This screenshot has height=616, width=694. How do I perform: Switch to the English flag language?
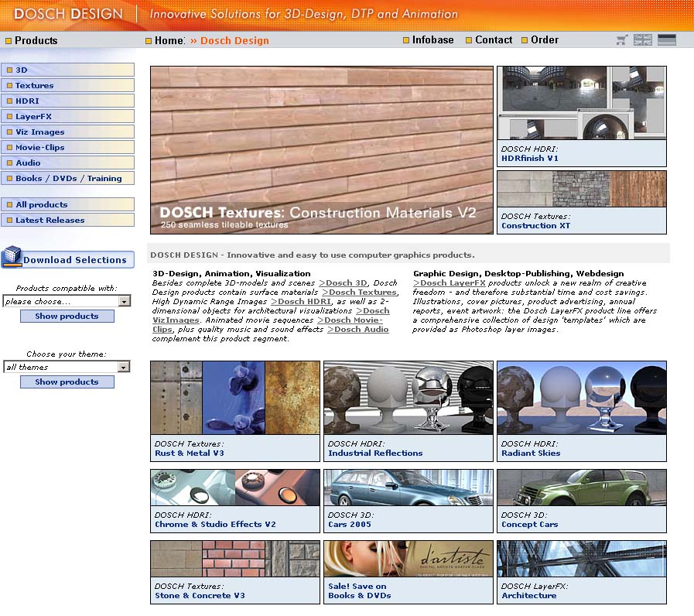tap(643, 40)
